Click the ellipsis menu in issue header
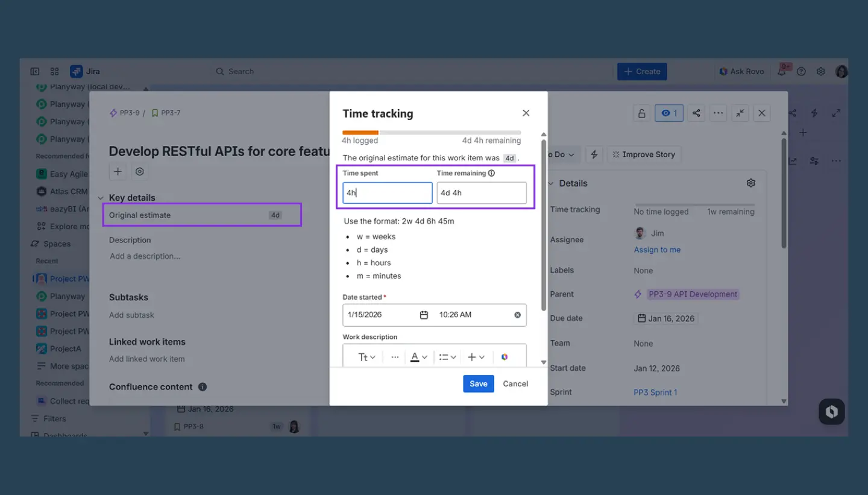This screenshot has width=868, height=495. (718, 113)
